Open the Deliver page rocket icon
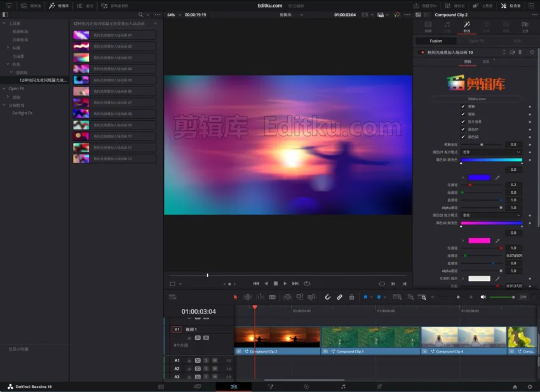 click(379, 387)
